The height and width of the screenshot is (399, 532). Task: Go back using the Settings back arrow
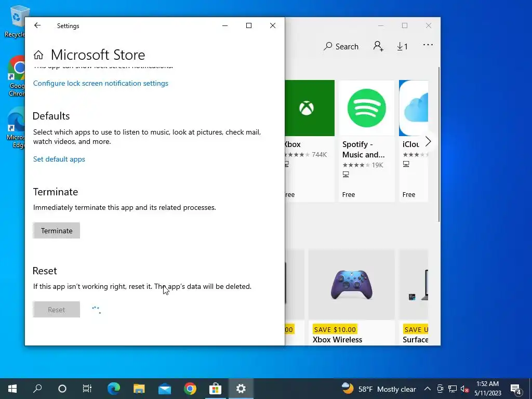tap(37, 25)
